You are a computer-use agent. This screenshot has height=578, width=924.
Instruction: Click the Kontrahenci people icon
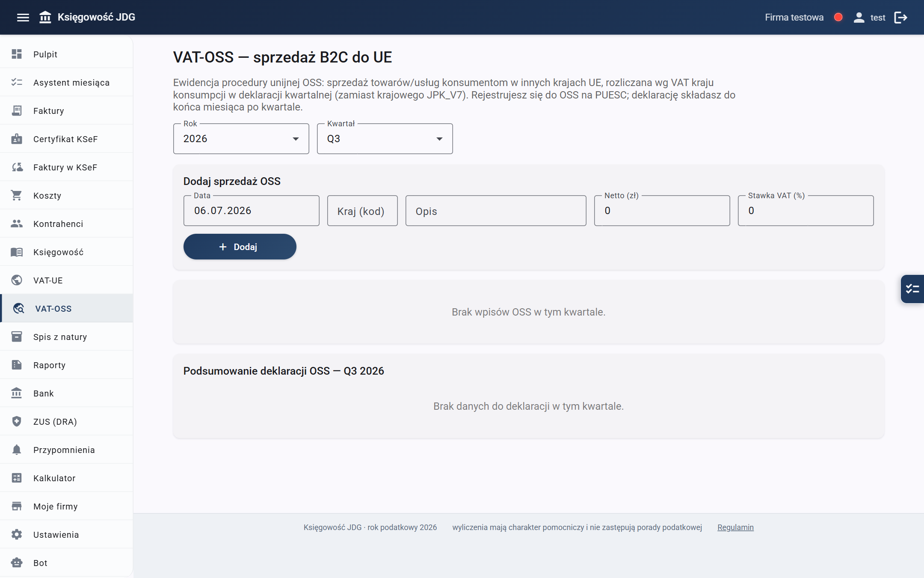(x=17, y=223)
